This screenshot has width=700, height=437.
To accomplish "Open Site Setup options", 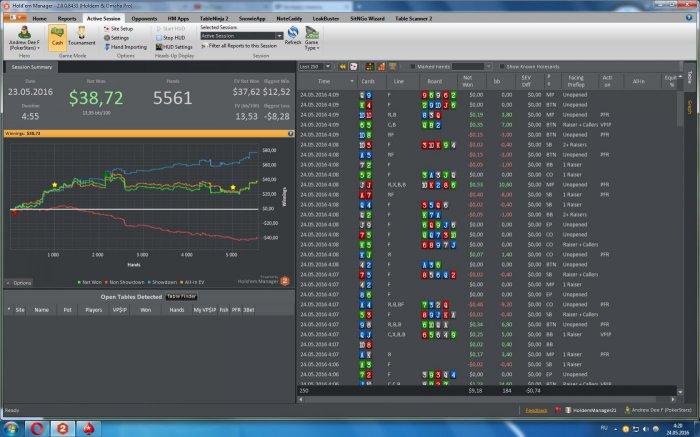I will point(126,29).
